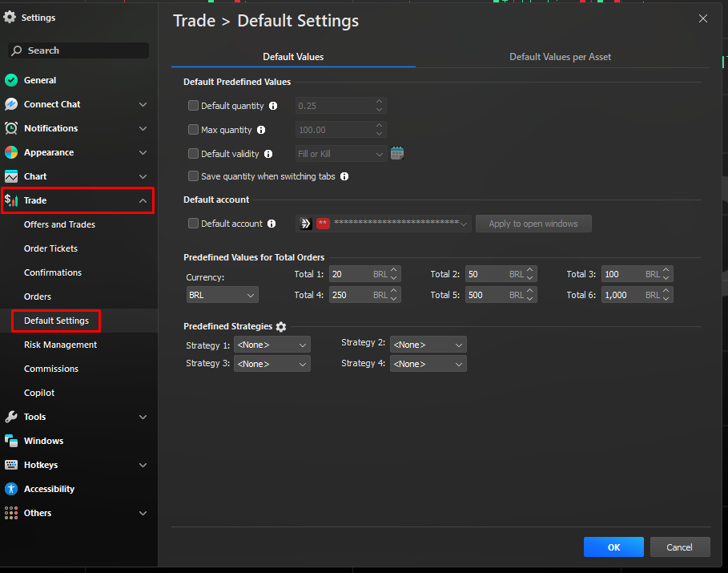The height and width of the screenshot is (573, 728).
Task: Open the calendar icon beside Default validity
Action: click(397, 154)
